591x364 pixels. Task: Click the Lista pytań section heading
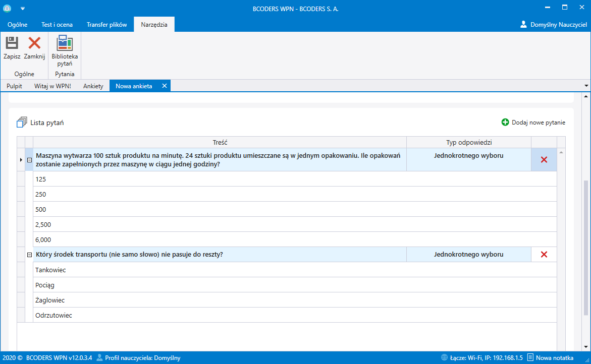coord(47,123)
